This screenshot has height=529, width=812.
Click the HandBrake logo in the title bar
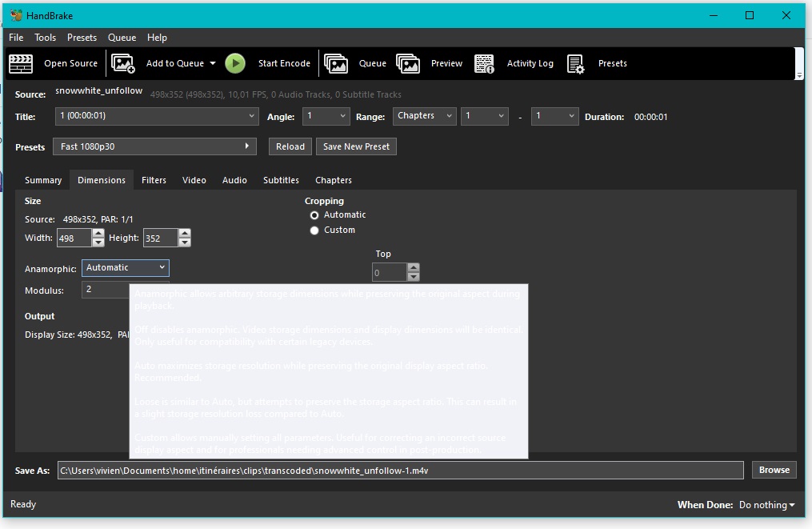click(x=16, y=15)
